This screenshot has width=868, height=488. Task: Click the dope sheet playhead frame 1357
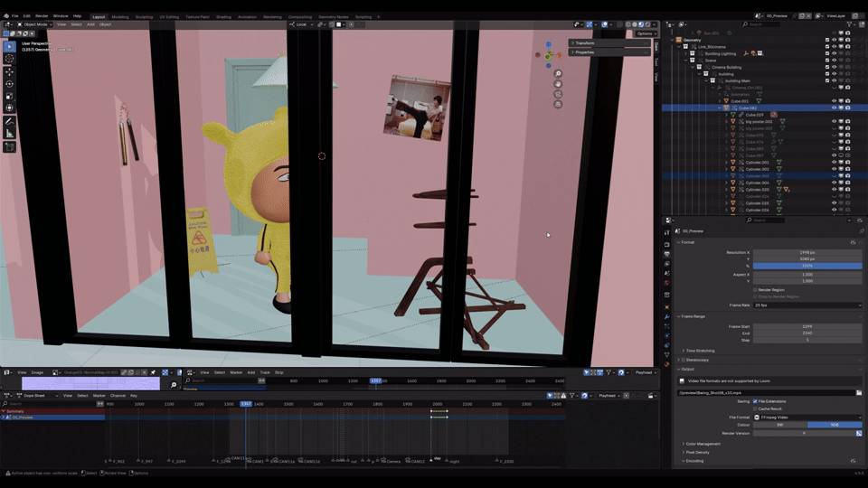[x=246, y=404]
